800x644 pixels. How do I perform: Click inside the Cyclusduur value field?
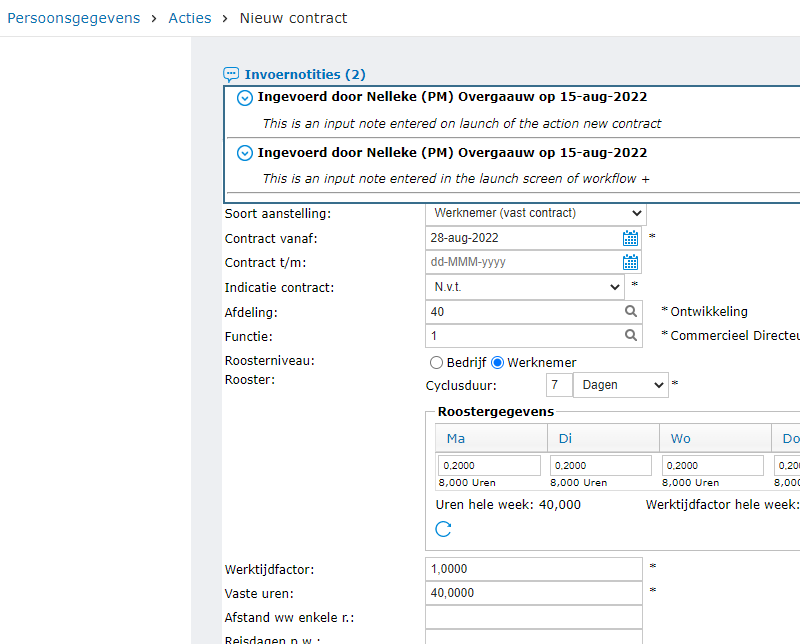tap(558, 384)
